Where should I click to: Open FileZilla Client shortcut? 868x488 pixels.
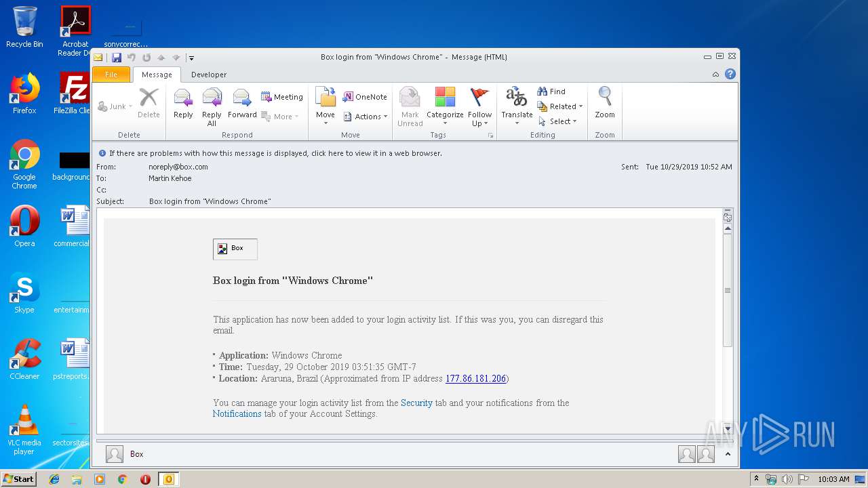73,94
